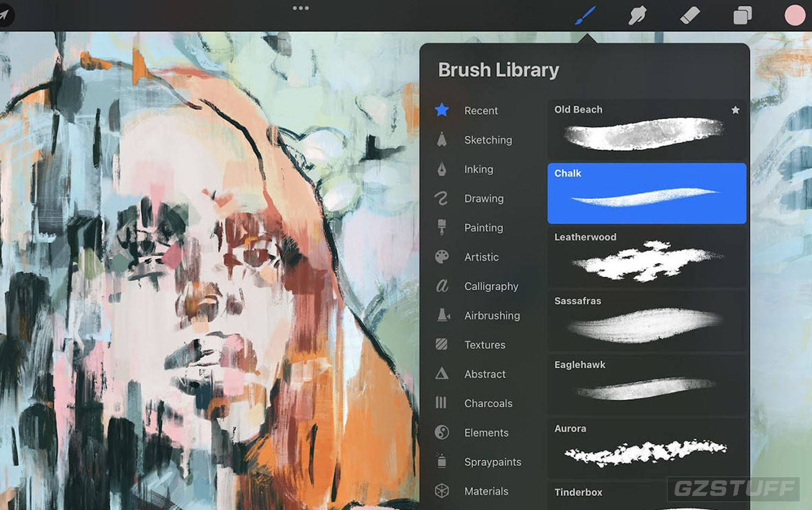Open the Drawing brush set
The image size is (812, 510).
point(484,199)
